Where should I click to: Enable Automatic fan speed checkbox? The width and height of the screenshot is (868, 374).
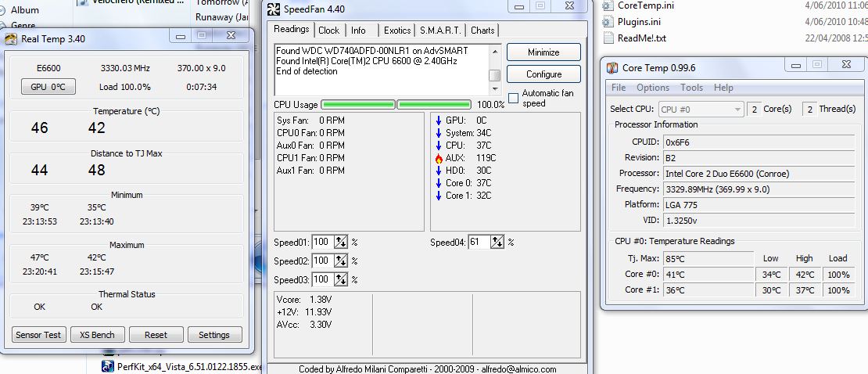(514, 98)
